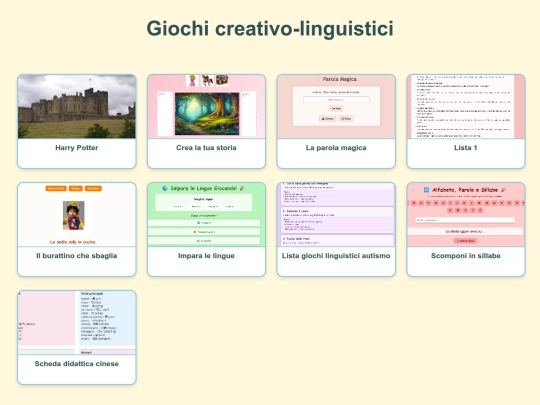Click the 'Harry Potter' card title

[x=77, y=148]
